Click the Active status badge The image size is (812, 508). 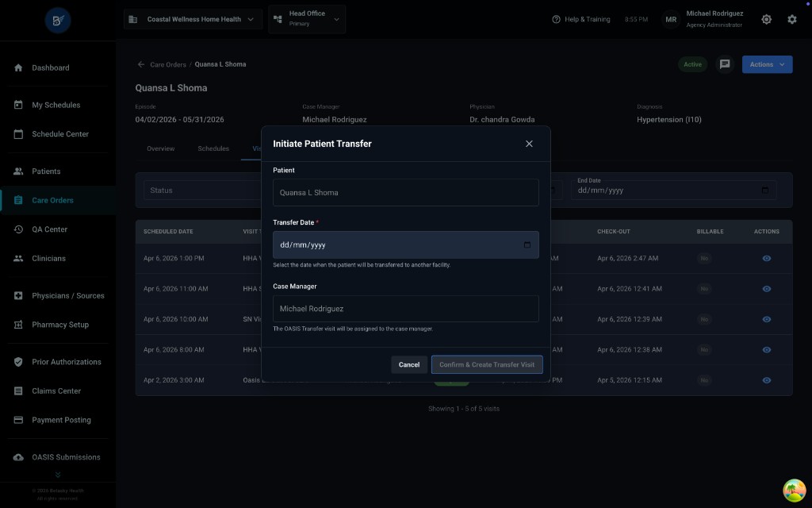point(692,64)
